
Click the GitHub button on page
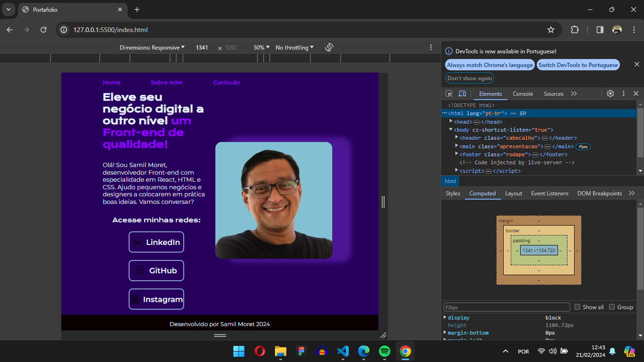coord(156,270)
